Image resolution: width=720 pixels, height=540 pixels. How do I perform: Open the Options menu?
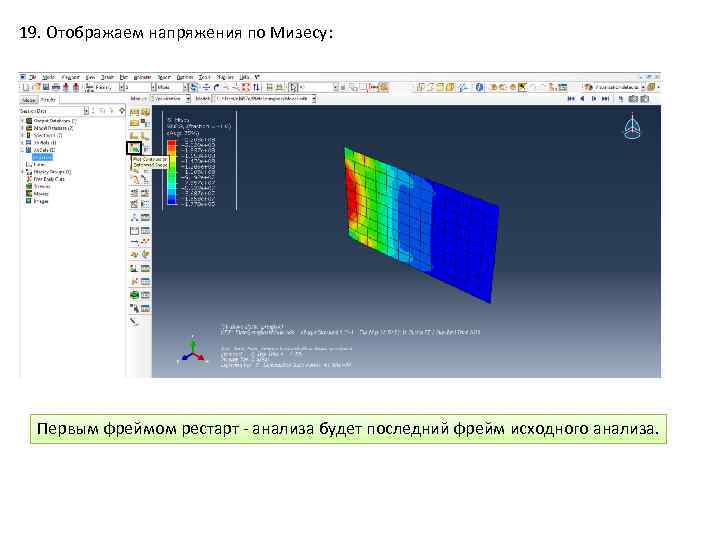click(x=185, y=77)
